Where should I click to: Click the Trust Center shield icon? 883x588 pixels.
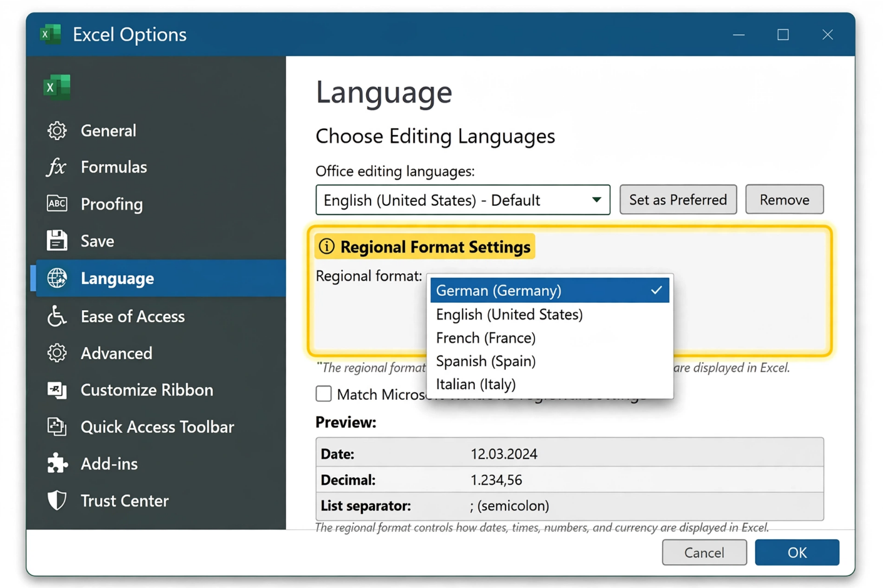click(57, 500)
